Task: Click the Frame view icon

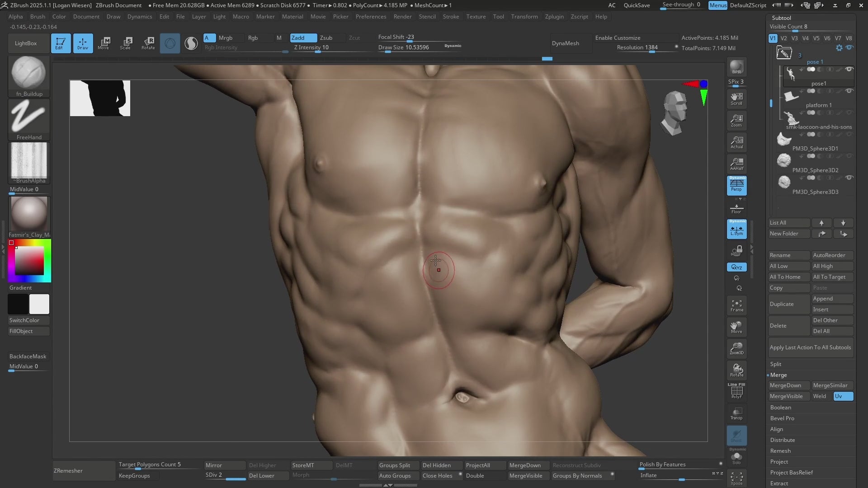Action: [736, 305]
